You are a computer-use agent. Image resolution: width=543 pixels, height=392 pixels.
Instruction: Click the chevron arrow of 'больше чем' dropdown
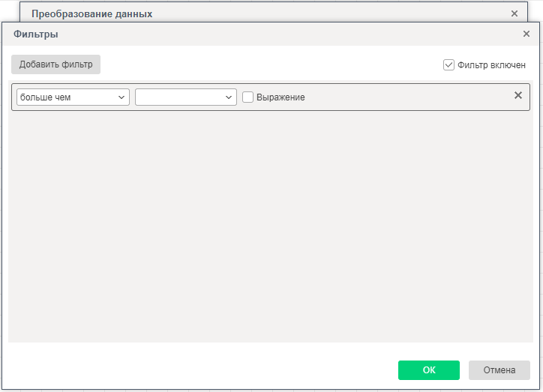pos(121,97)
